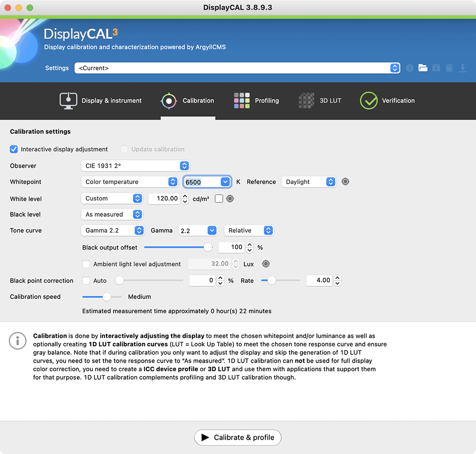The image size is (476, 454).
Task: Click the save settings disk icon
Action: [436, 68]
